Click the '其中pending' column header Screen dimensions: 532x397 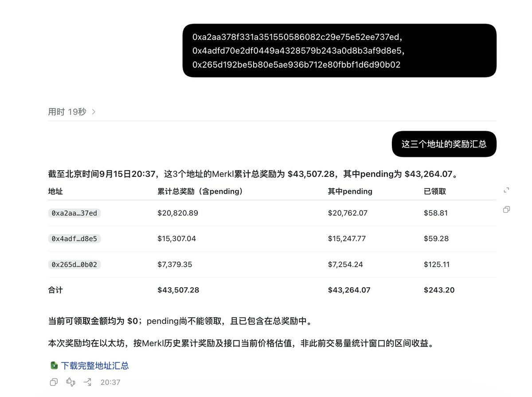tap(350, 191)
